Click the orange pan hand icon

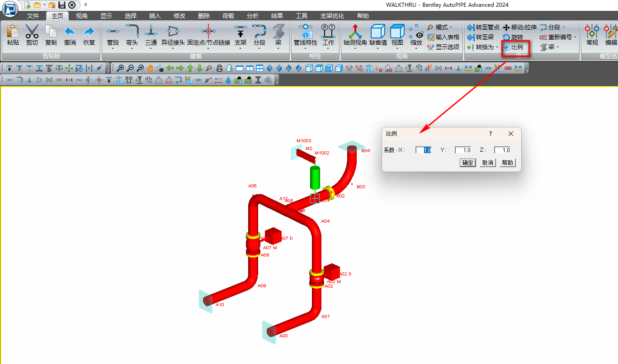150,68
